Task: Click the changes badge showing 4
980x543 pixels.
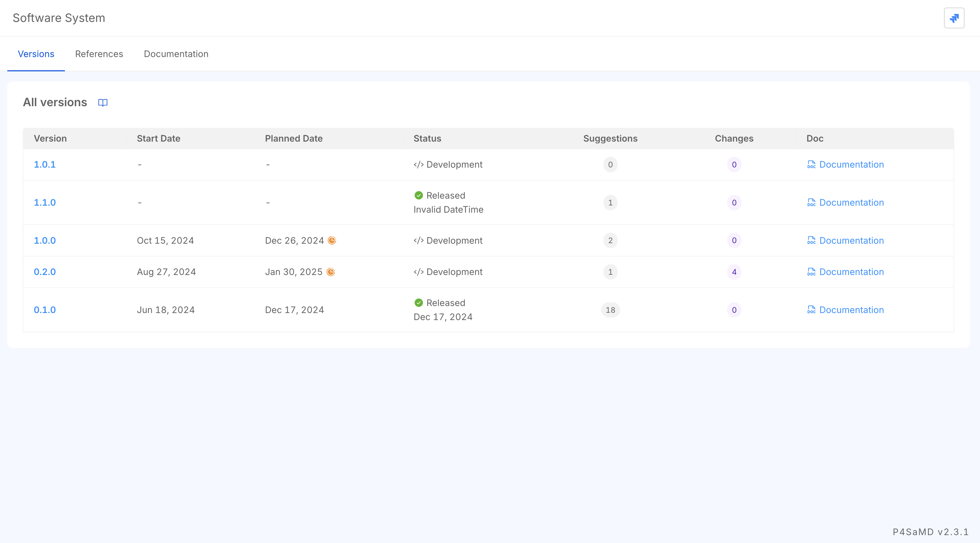Action: coord(734,272)
